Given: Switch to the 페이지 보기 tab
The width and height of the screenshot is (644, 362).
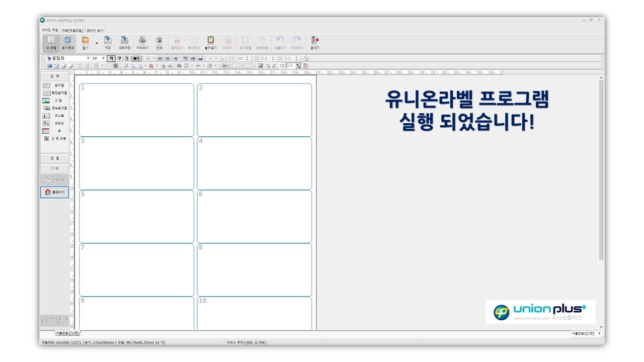Looking at the screenshot, I should tap(95, 30).
